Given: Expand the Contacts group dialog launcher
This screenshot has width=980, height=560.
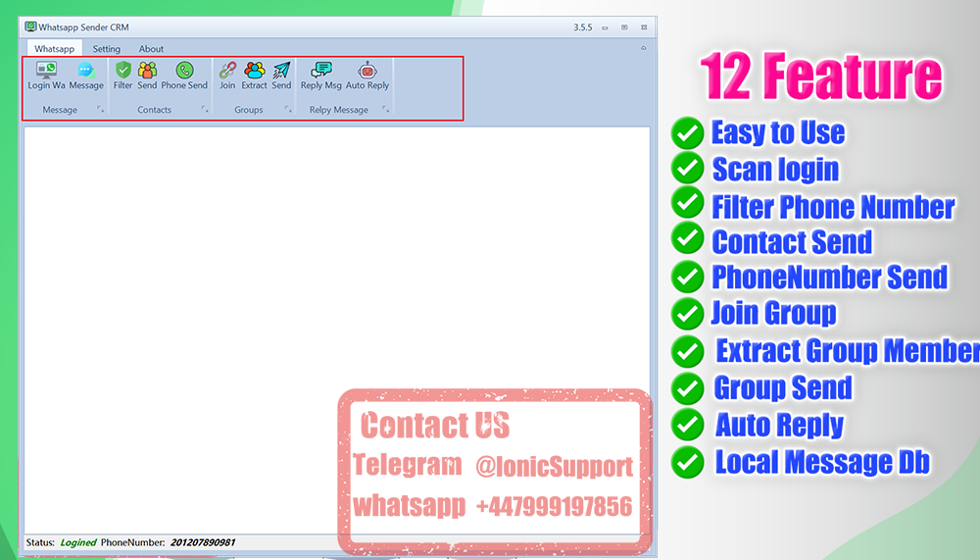Looking at the screenshot, I should coord(205,110).
